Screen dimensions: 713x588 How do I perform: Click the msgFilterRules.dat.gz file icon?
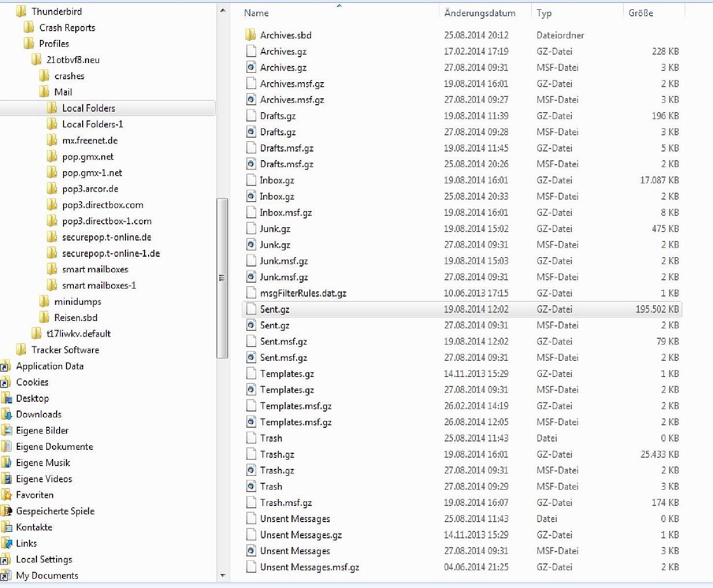[x=251, y=293]
